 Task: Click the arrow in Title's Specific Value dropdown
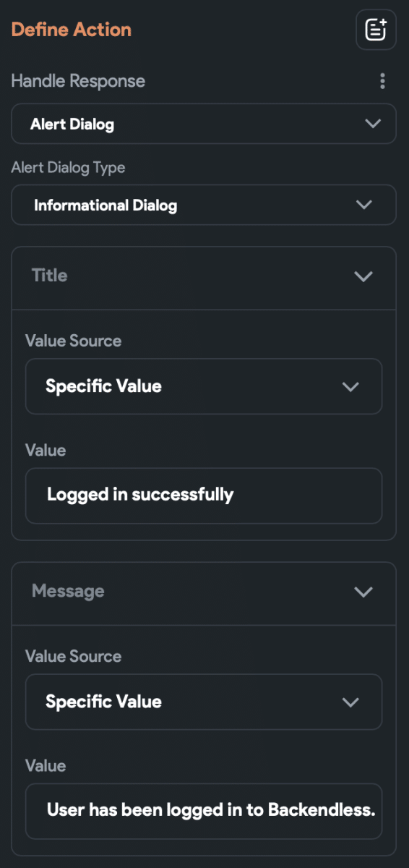coord(350,386)
